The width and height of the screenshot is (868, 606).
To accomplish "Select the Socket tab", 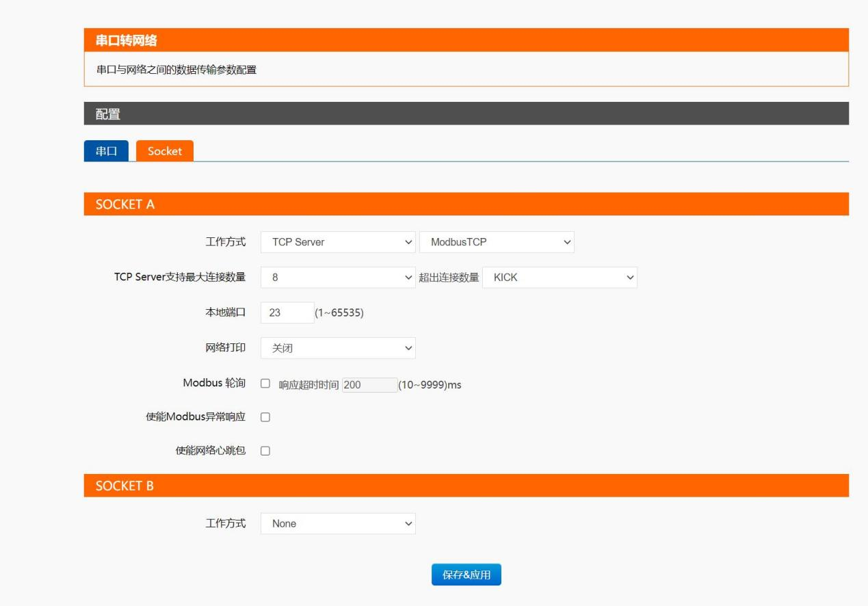I will (165, 151).
